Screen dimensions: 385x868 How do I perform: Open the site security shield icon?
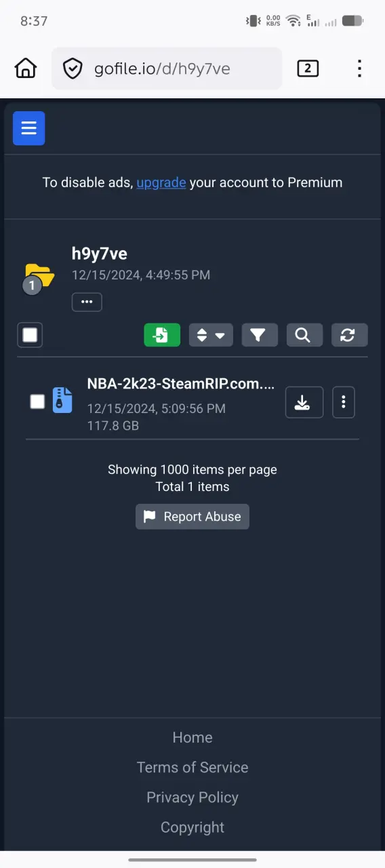pos(73,68)
